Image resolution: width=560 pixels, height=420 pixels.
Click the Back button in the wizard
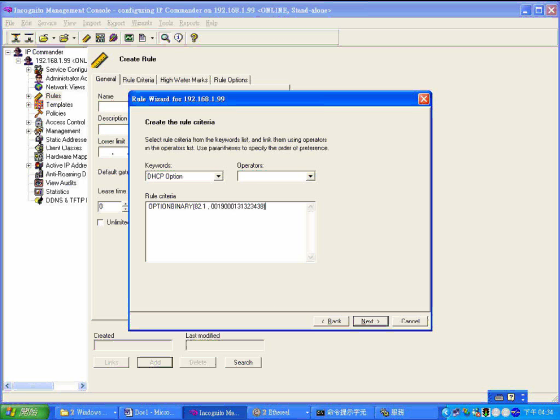(x=331, y=321)
